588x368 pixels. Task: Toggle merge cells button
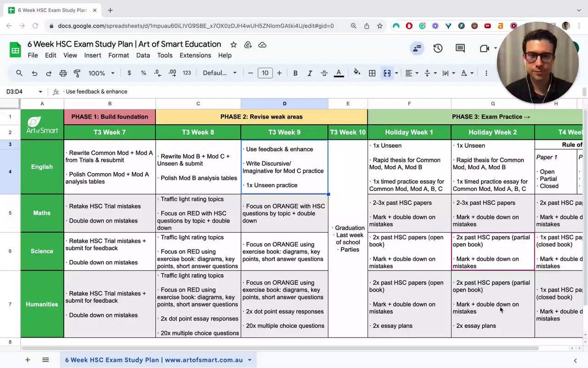387,73
